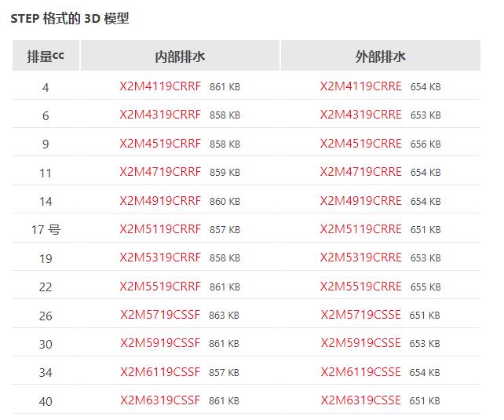504x420 pixels.
Task: Click the X2M4319CRRF link
Action: coord(160,115)
